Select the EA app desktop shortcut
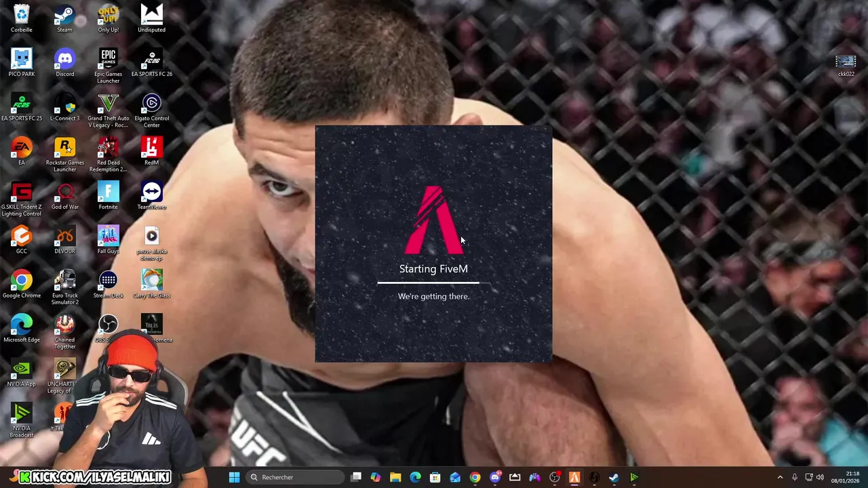The width and height of the screenshot is (868, 488). [22, 150]
